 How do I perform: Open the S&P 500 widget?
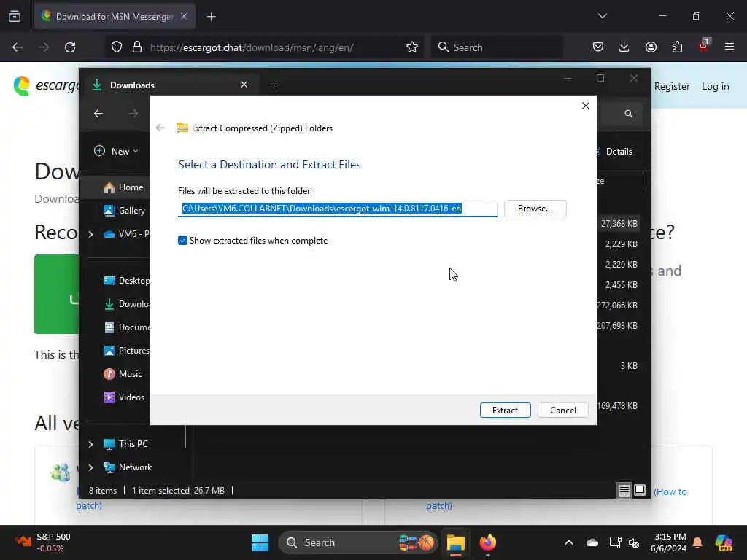point(42,542)
